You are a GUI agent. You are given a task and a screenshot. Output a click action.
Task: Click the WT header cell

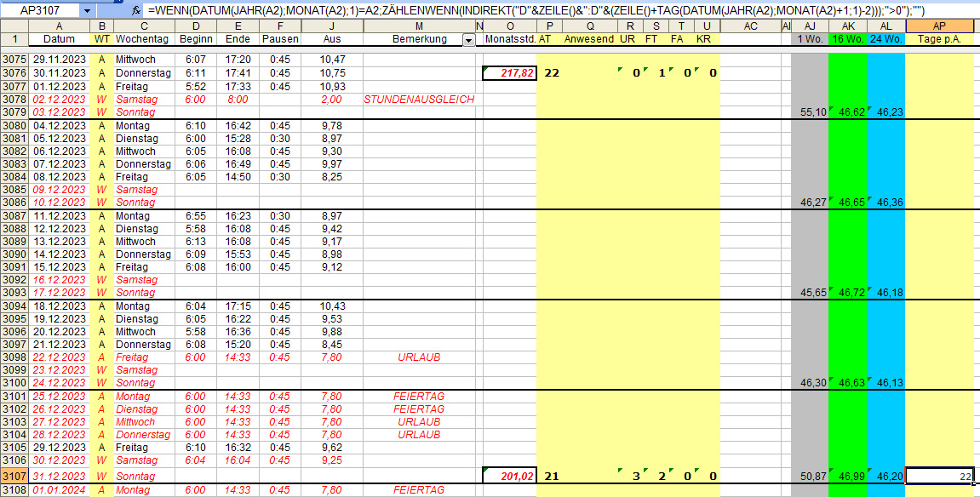click(x=102, y=39)
